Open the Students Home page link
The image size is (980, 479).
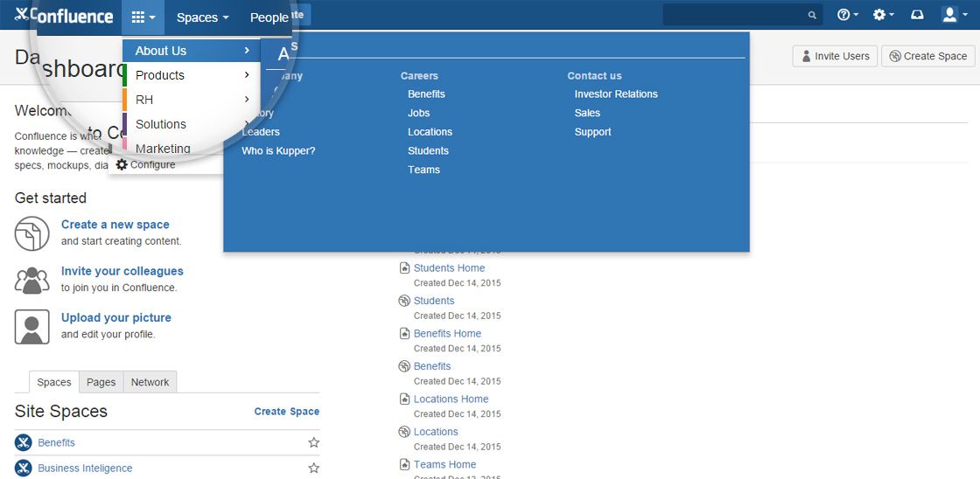[450, 268]
